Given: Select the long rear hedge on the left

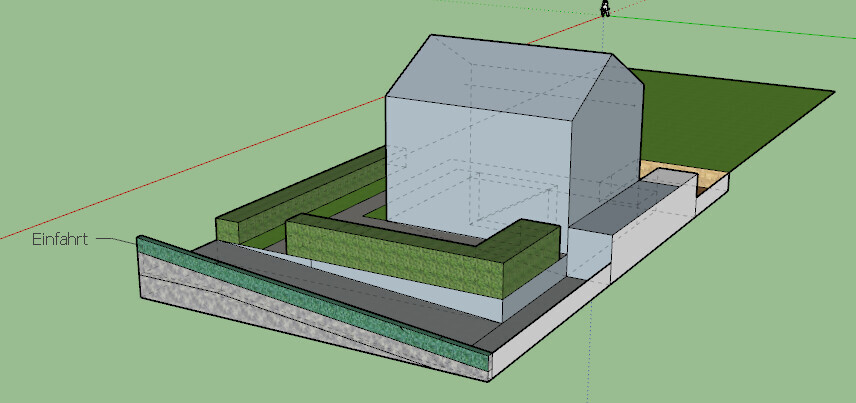Looking at the screenshot, I should click(x=300, y=195).
